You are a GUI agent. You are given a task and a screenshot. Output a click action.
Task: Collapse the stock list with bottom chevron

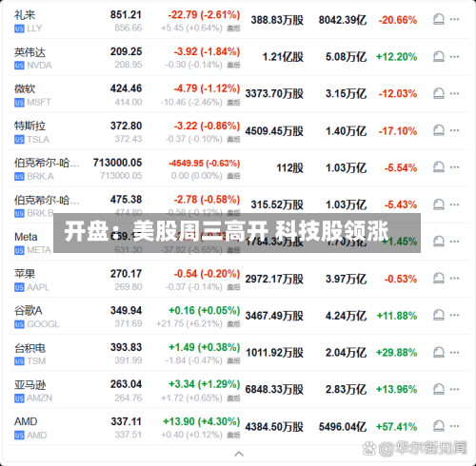point(239,454)
